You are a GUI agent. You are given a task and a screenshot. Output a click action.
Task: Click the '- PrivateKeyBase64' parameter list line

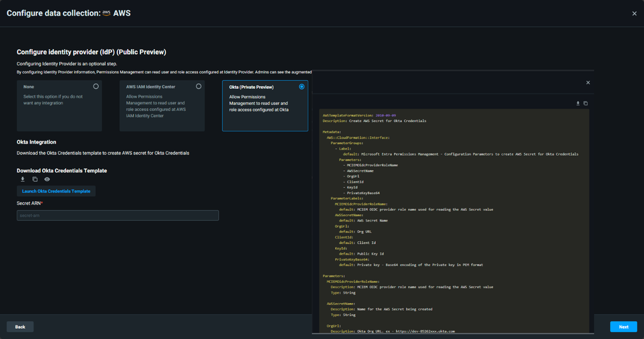[362, 193]
